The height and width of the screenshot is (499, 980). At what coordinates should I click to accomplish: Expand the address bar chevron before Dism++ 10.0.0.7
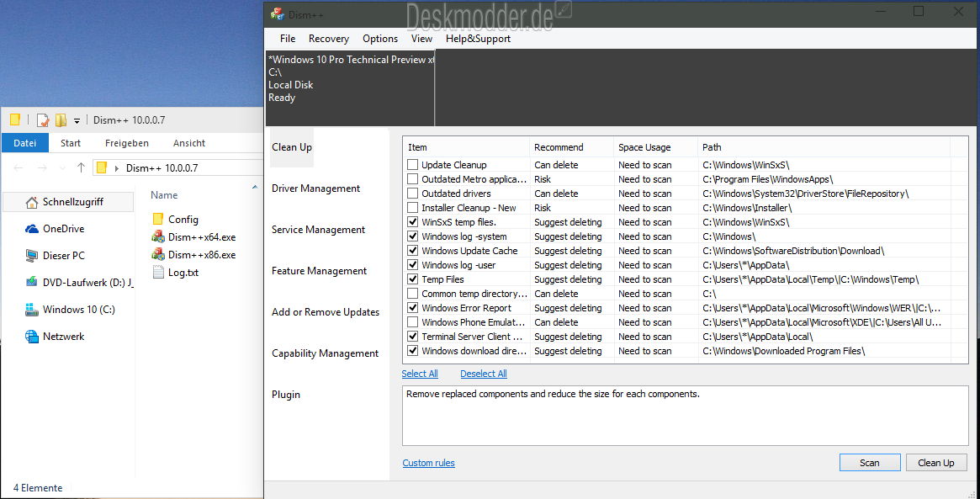(117, 168)
